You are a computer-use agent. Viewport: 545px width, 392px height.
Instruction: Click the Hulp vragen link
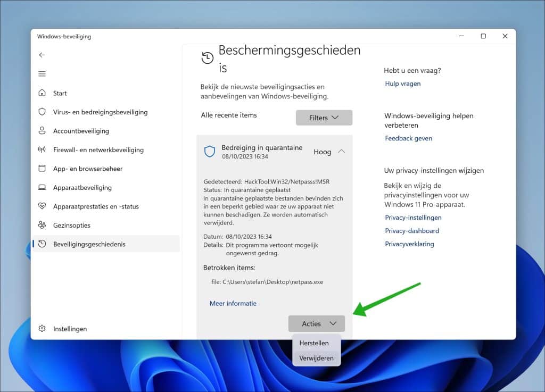pyautogui.click(x=403, y=84)
